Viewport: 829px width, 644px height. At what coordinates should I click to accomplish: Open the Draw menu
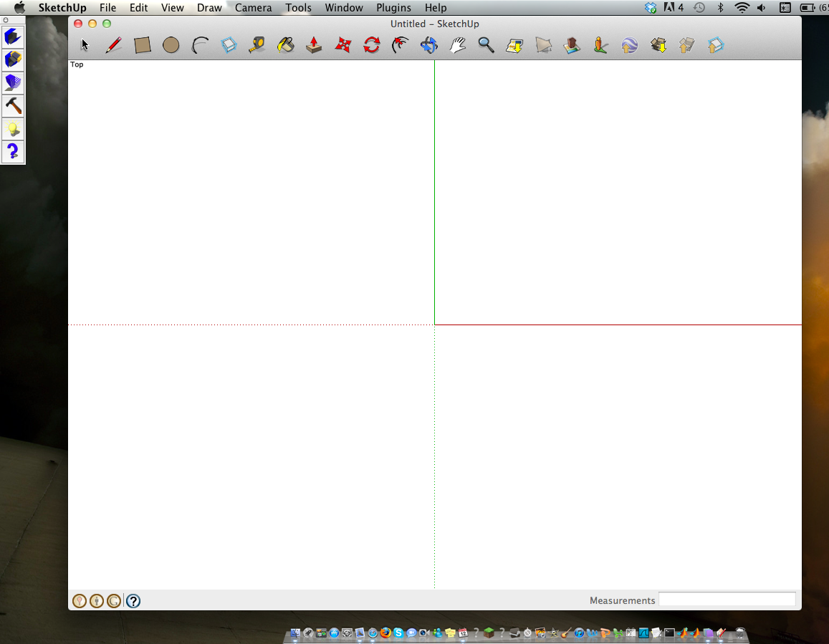tap(209, 8)
